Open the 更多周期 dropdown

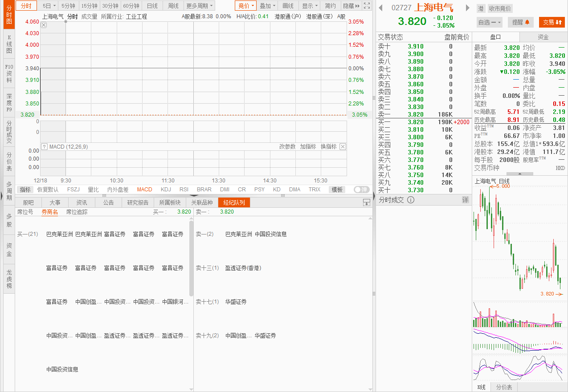(x=200, y=6)
